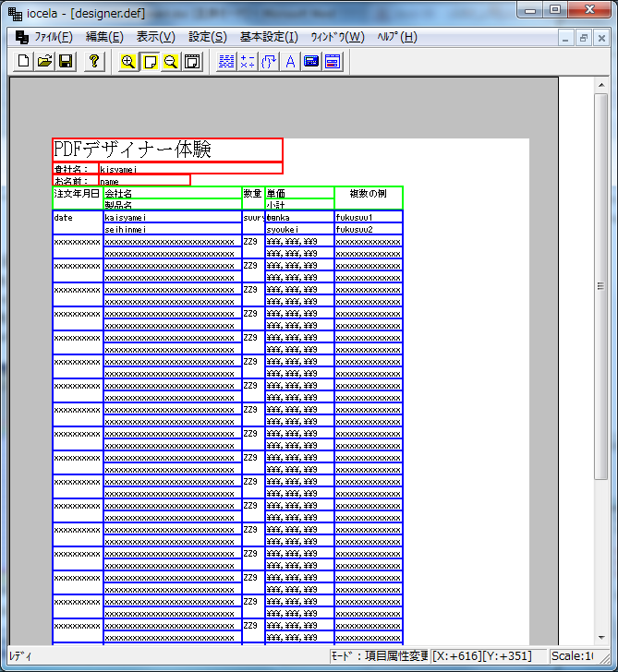This screenshot has width=618, height=672.
Task: Click the Zoom out magnifier icon
Action: [x=171, y=62]
